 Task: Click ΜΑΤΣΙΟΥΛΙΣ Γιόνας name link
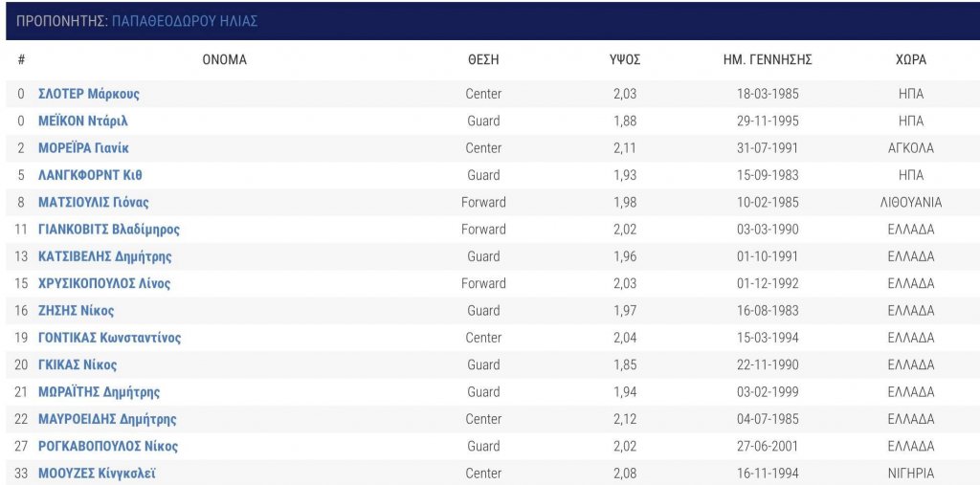[93, 203]
